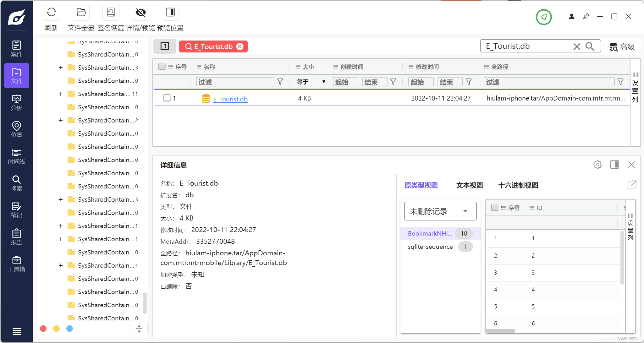Click the blue color dot

click(69, 329)
